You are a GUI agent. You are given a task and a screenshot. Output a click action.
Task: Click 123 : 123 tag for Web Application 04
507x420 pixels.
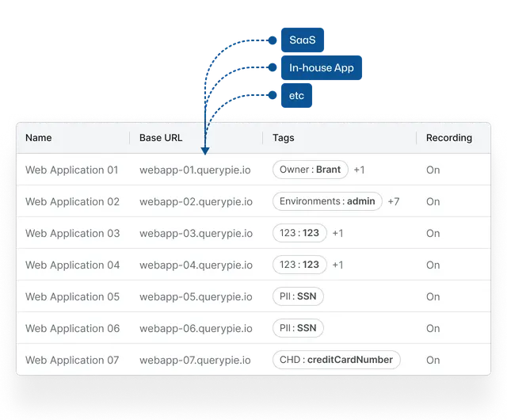tap(299, 265)
